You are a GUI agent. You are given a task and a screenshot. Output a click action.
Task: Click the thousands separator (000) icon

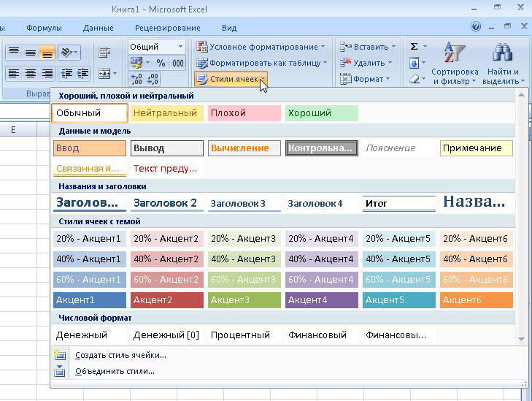177,64
